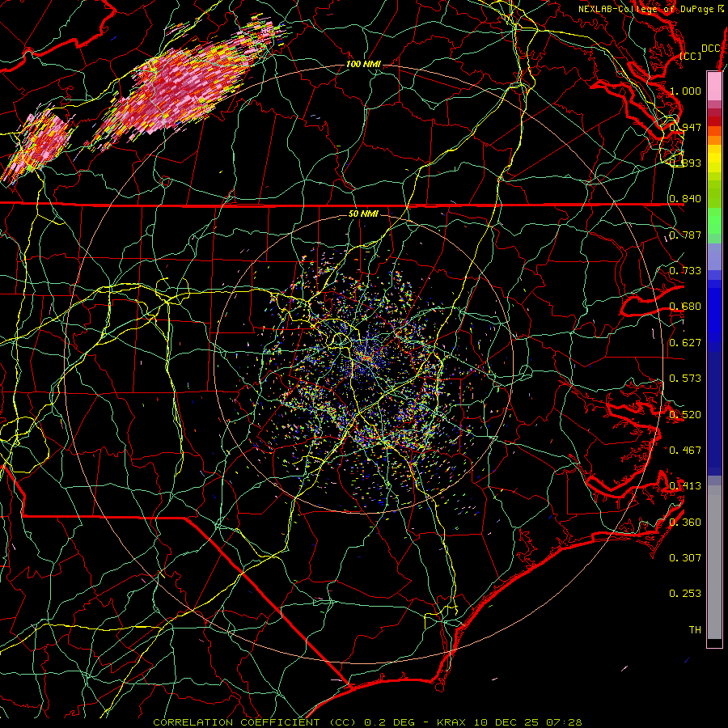Viewport: 728px width, 728px height.
Task: Pick the bright green segment of the color bar
Action: coord(714,222)
